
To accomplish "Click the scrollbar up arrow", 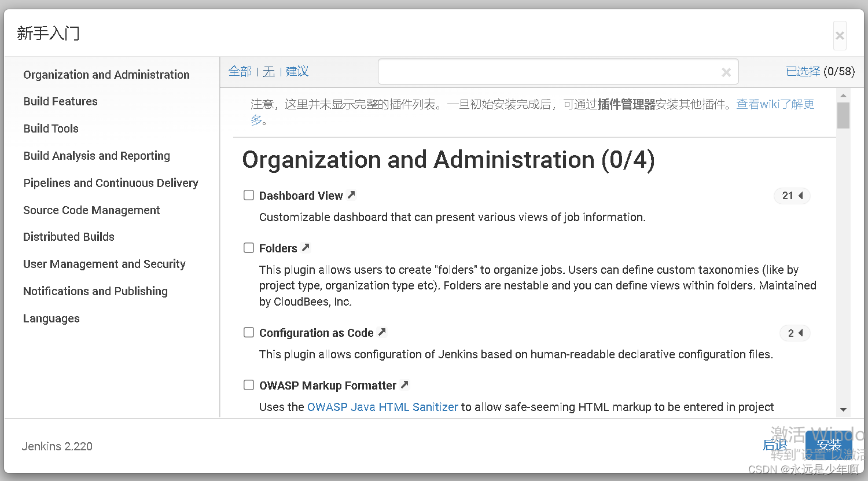I will [x=843, y=96].
